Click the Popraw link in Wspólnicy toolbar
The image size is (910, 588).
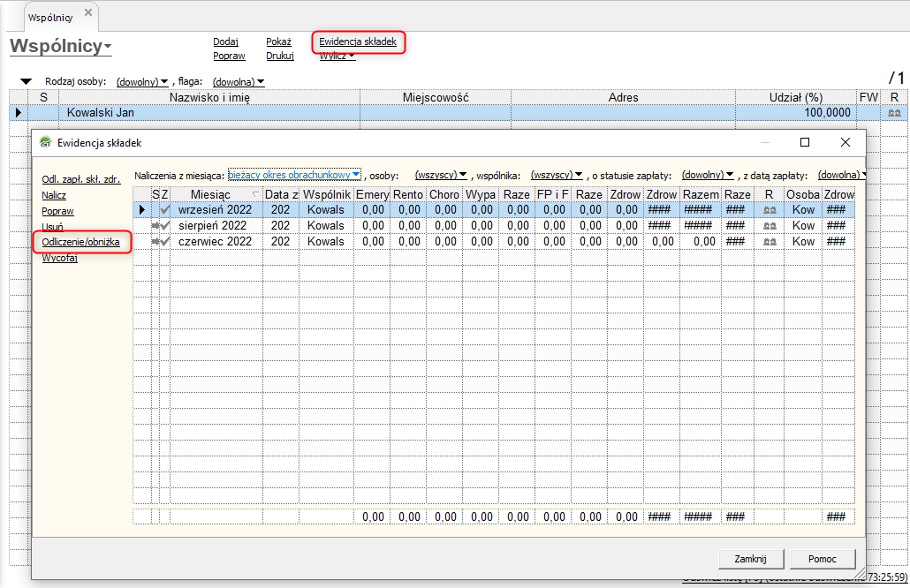click(229, 56)
